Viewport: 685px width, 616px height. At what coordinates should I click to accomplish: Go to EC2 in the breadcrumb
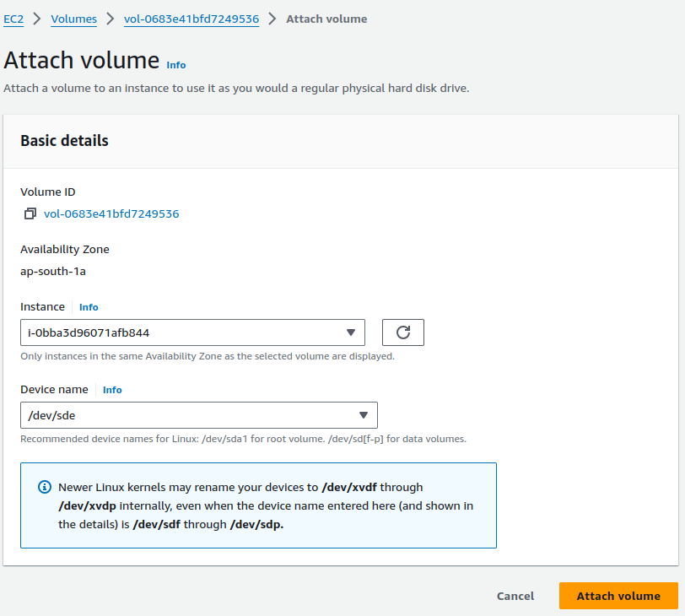point(13,19)
